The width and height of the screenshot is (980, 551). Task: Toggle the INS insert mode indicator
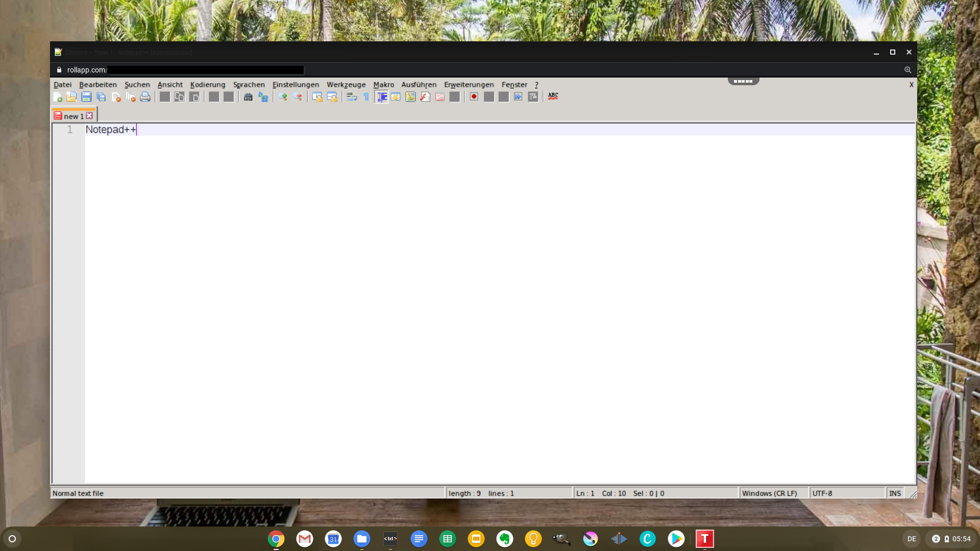895,493
